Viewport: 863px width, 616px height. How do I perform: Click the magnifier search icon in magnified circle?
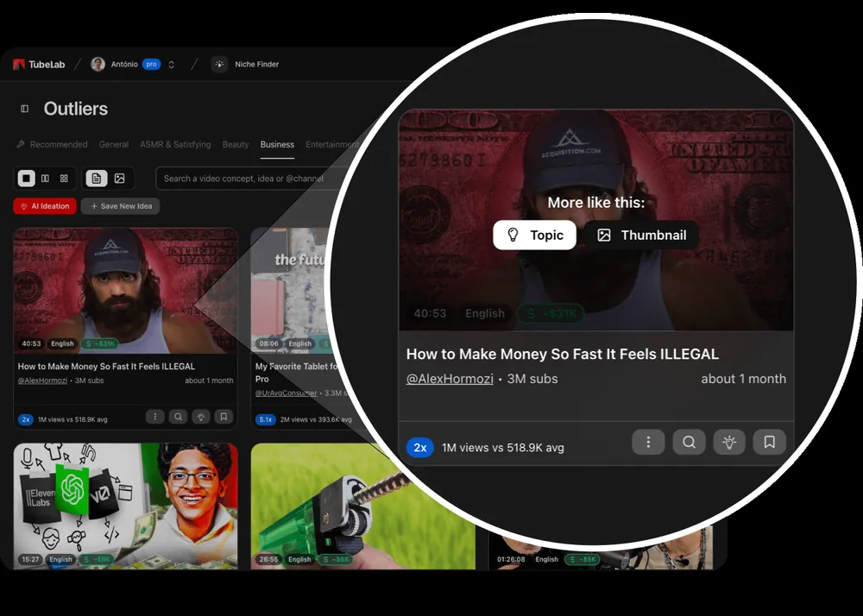[689, 443]
